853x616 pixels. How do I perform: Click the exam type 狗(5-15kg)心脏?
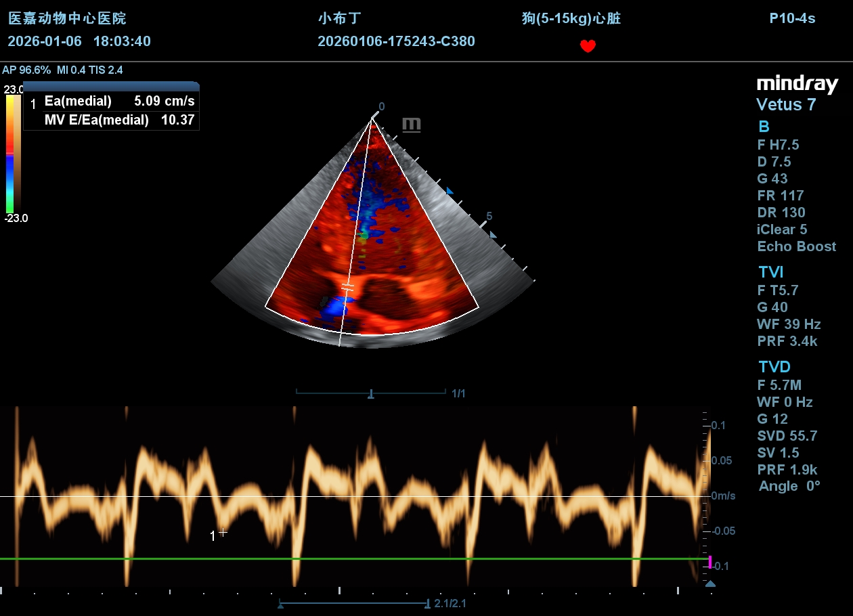click(571, 18)
